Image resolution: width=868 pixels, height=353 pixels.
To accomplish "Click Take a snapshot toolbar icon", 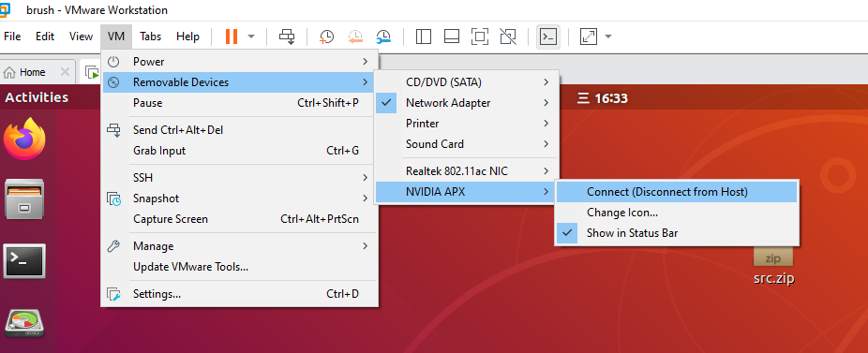I will [x=326, y=37].
